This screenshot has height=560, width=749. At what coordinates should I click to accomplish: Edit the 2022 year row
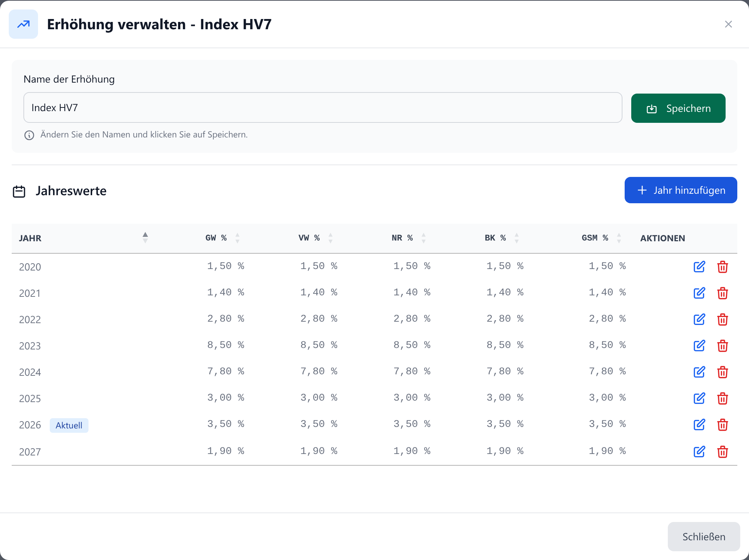[x=699, y=319]
